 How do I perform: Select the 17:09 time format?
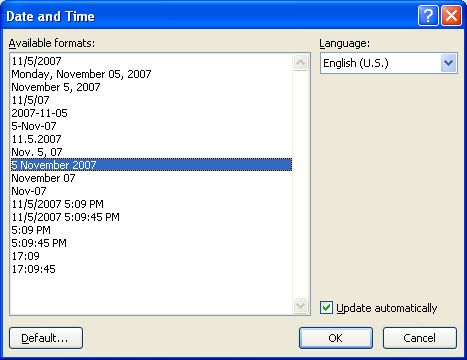pyautogui.click(x=151, y=256)
